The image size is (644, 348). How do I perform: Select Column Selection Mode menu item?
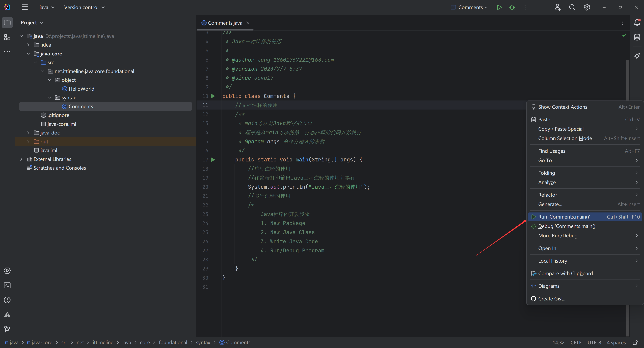(585, 138)
